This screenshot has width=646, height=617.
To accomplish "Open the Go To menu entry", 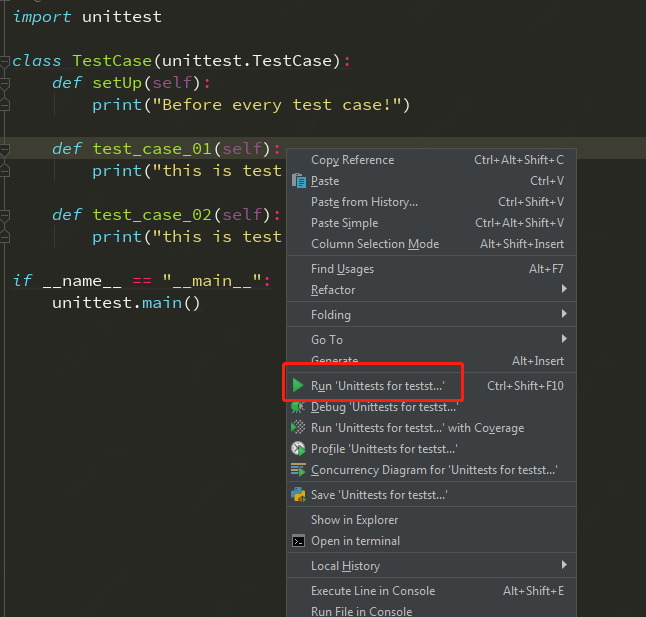I will tap(431, 339).
